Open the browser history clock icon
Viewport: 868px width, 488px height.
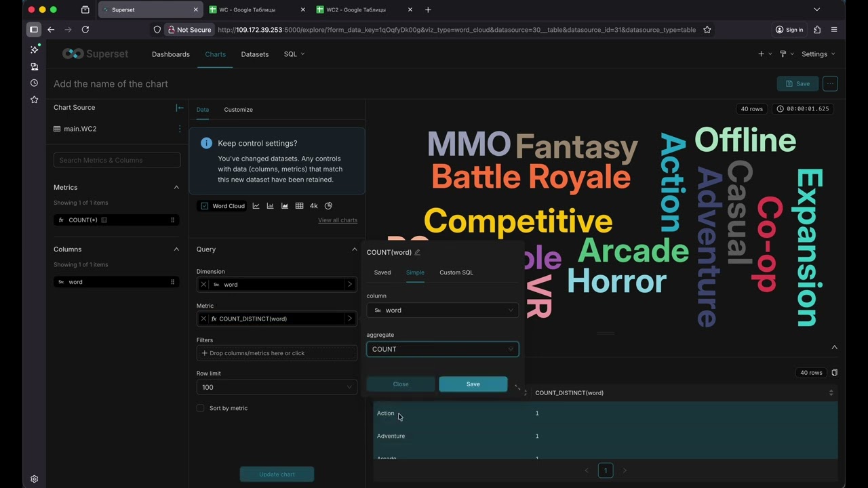[x=34, y=83]
